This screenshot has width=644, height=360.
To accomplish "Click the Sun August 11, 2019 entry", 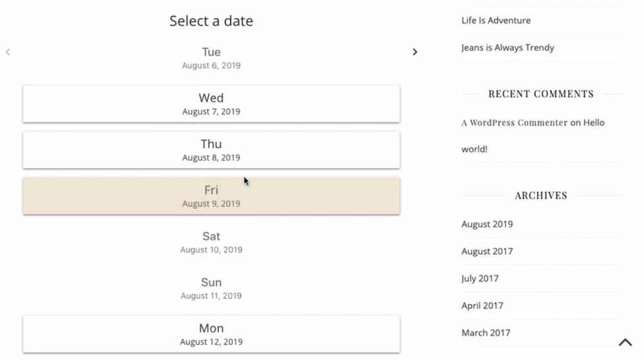I will 211,288.
